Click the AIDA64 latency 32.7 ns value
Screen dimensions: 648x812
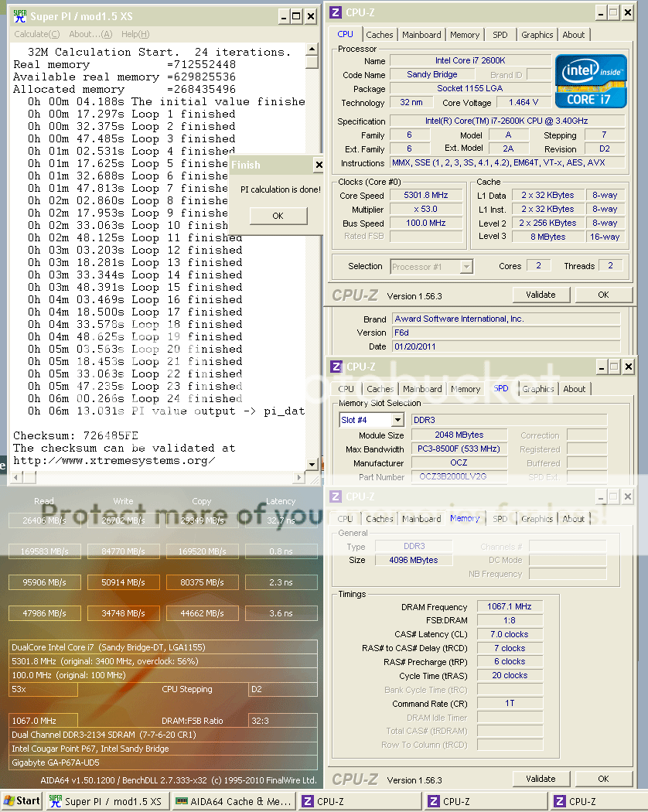click(x=281, y=520)
